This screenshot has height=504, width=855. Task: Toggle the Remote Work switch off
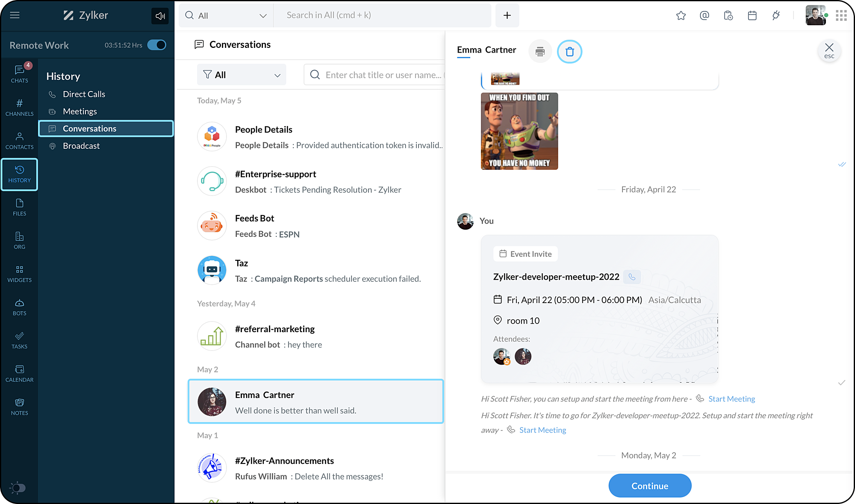click(156, 45)
